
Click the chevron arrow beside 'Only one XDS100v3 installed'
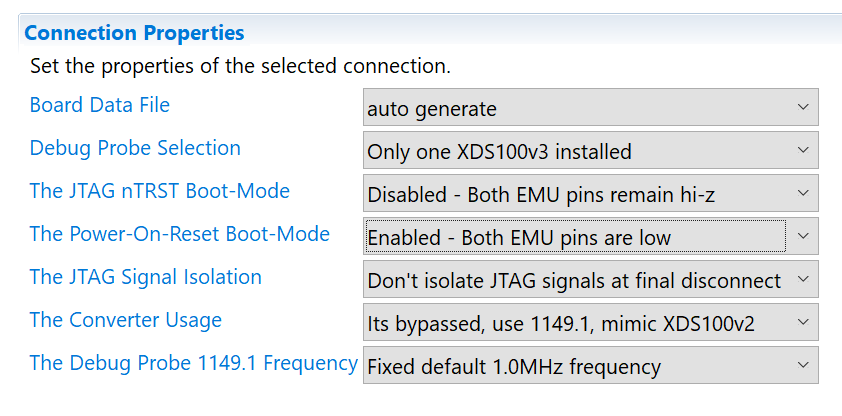(x=803, y=151)
